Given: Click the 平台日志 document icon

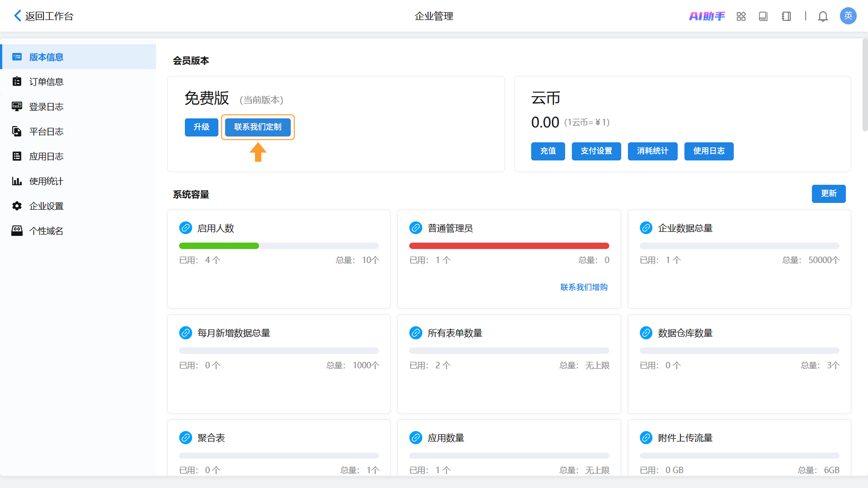Looking at the screenshot, I should point(17,131).
